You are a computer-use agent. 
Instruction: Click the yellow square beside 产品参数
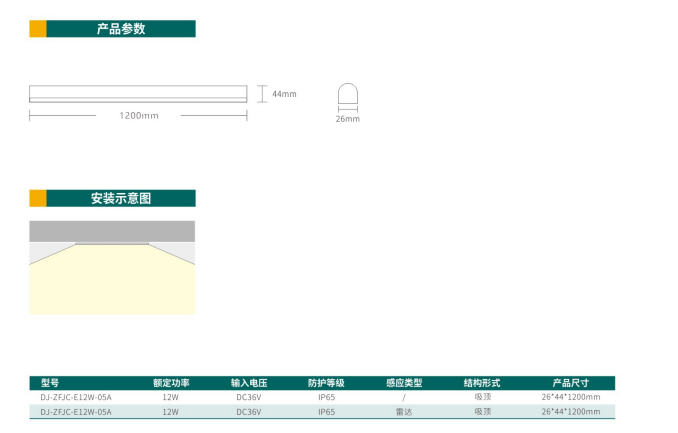point(37,29)
